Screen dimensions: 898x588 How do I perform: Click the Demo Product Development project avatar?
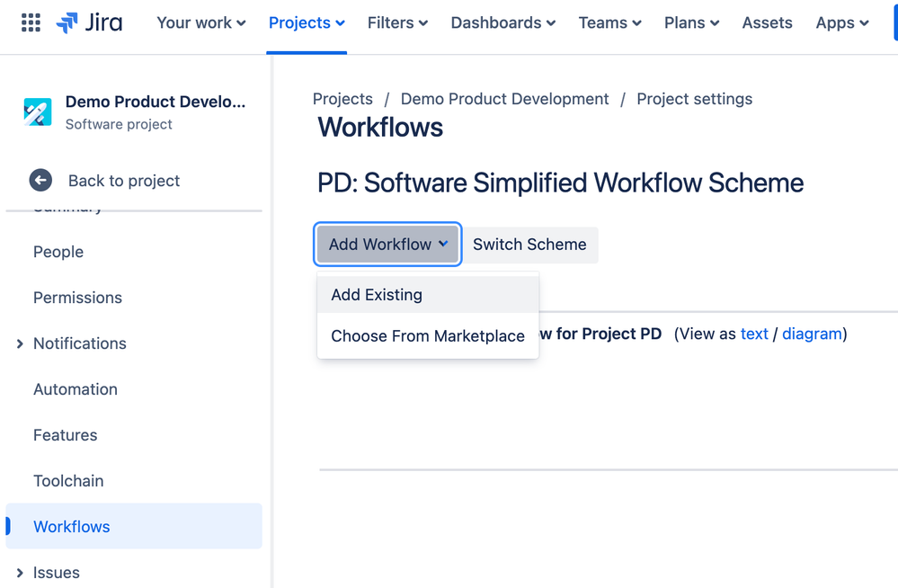pyautogui.click(x=38, y=111)
